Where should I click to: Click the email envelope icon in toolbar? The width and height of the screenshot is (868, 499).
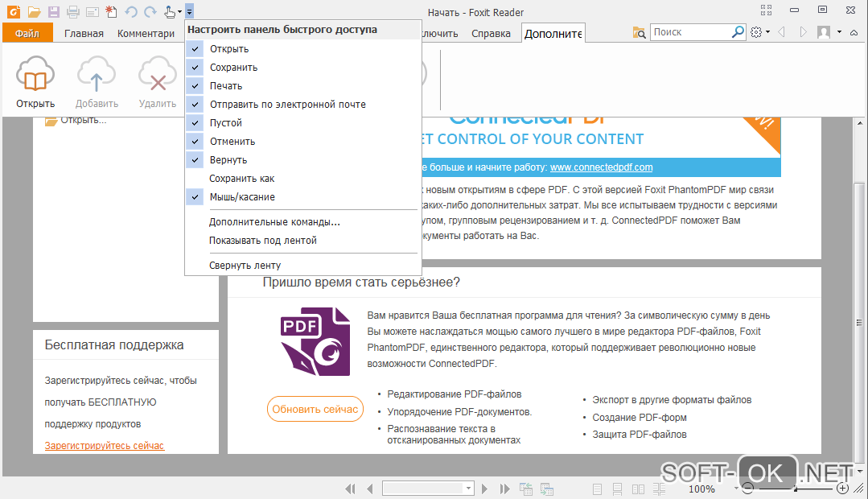click(93, 11)
